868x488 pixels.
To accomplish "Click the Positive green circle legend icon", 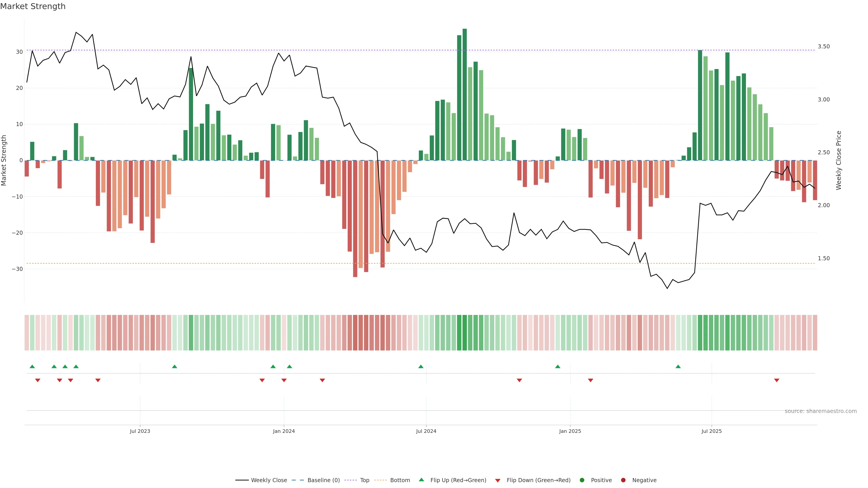I will tap(582, 480).
